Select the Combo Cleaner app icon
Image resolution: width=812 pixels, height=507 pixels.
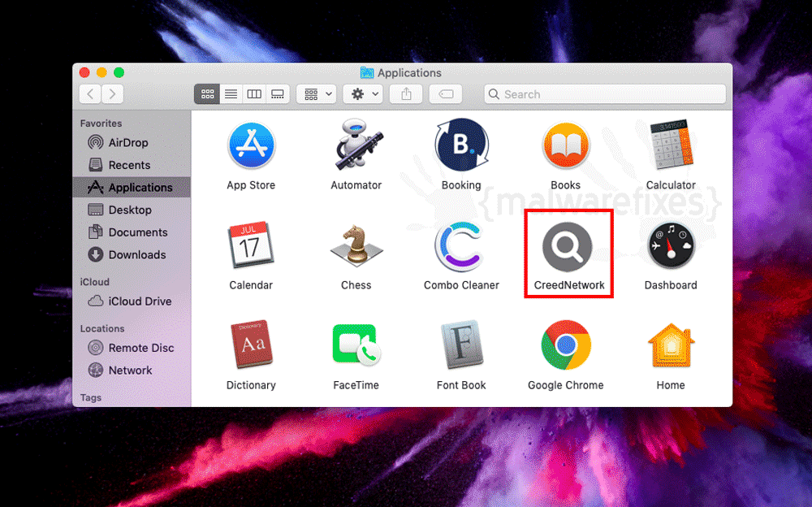[x=460, y=246]
